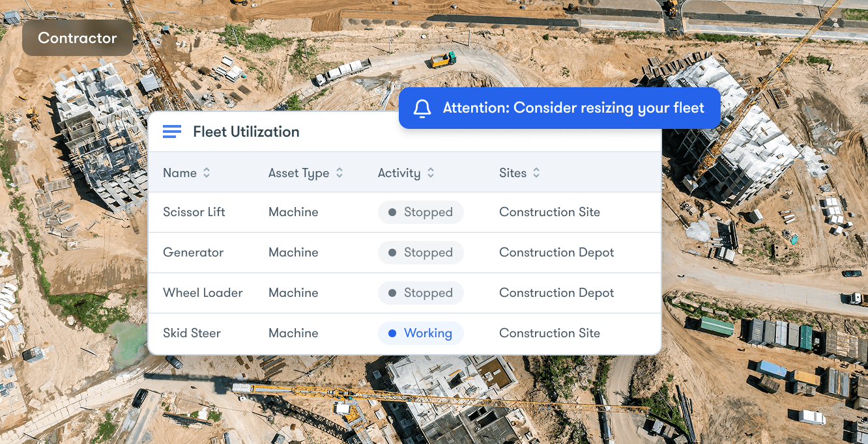Image resolution: width=868 pixels, height=444 pixels.
Task: Toggle the Stopped badge on the Generator row
Action: (x=421, y=252)
